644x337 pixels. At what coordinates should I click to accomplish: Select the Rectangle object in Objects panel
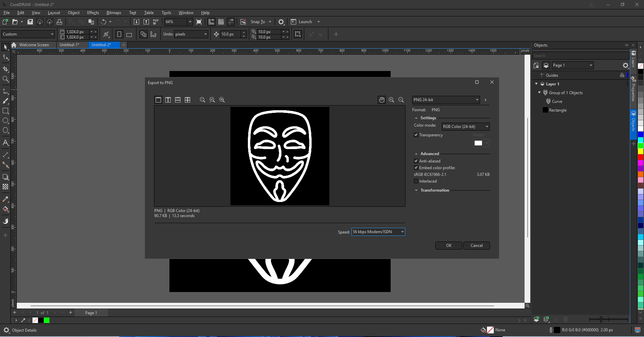coord(557,110)
